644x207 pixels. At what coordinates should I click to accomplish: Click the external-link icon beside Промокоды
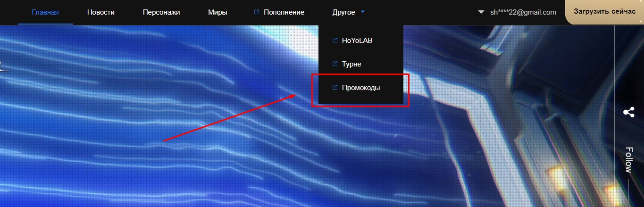click(335, 87)
